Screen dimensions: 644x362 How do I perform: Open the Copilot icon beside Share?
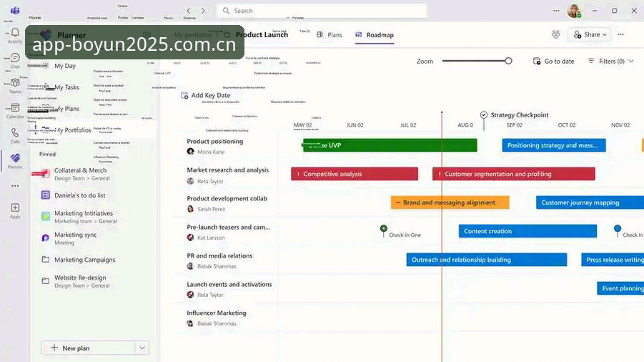click(x=555, y=34)
